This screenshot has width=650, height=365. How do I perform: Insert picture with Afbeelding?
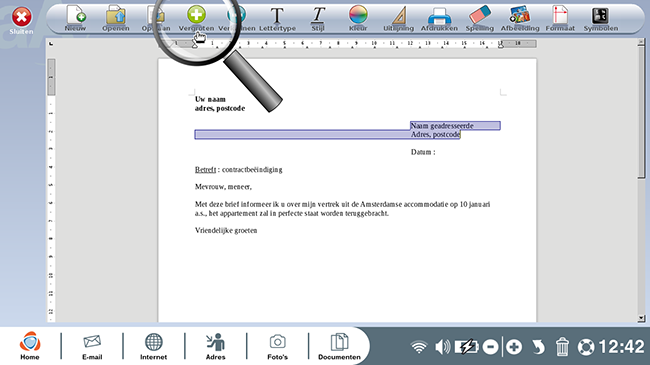(x=520, y=18)
